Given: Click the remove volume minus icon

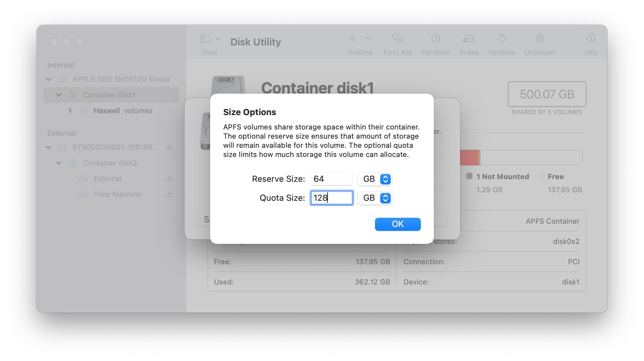Looking at the screenshot, I should click(368, 39).
